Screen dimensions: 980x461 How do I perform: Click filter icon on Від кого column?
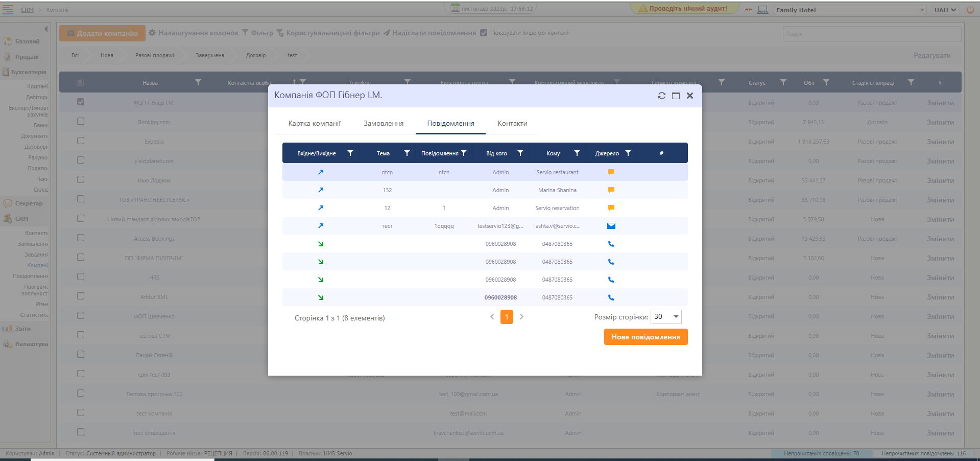click(520, 153)
